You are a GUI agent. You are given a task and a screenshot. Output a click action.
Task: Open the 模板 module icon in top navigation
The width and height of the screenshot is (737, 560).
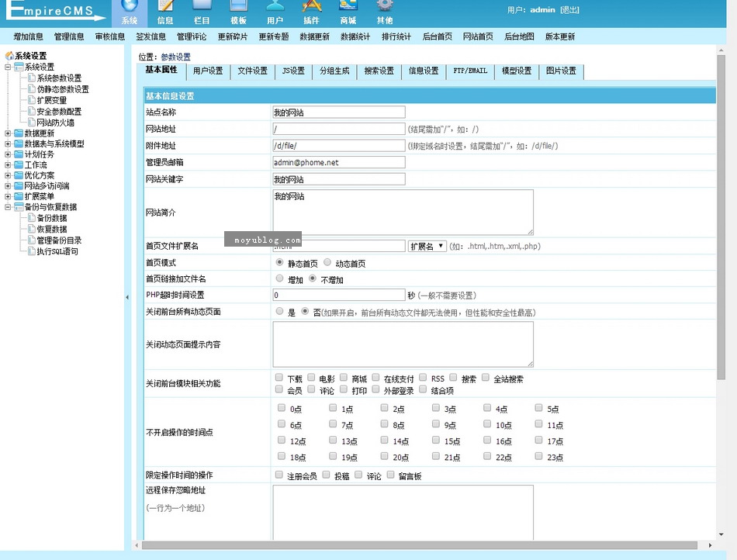[238, 5]
